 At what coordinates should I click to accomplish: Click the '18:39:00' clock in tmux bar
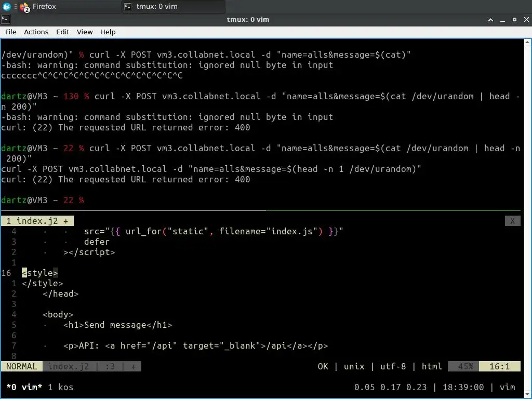(x=463, y=387)
